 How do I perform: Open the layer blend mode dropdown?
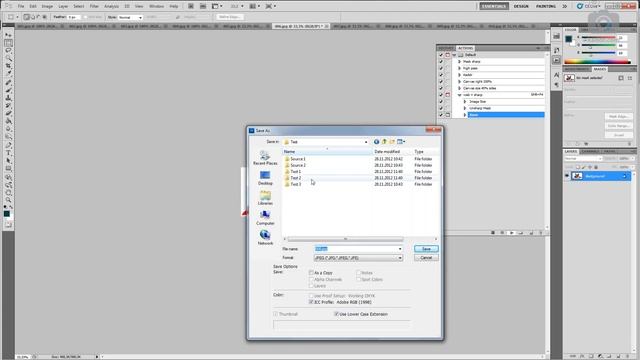coord(583,158)
